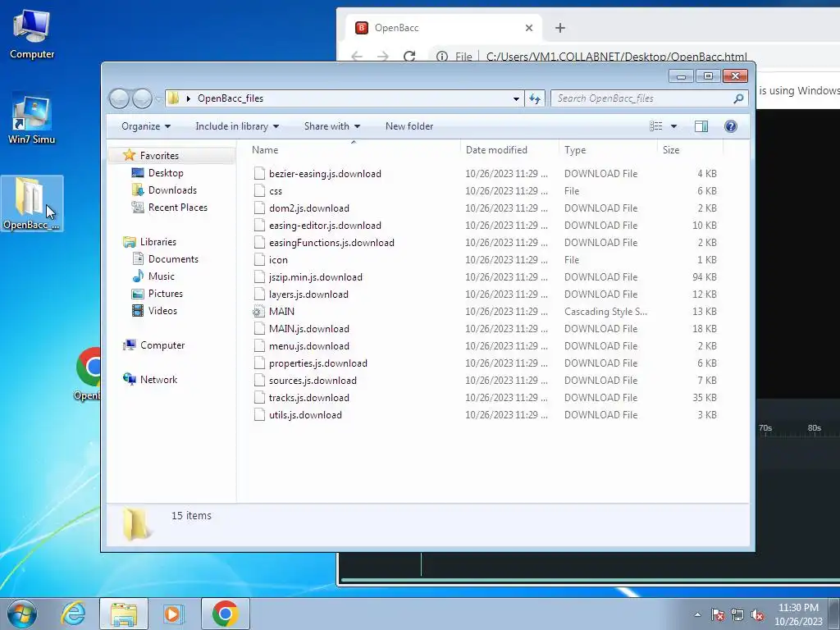Screen dimensions: 840x630
Task: Expand the breadcrumb arrow before OpenBacc_files
Action: coord(189,98)
